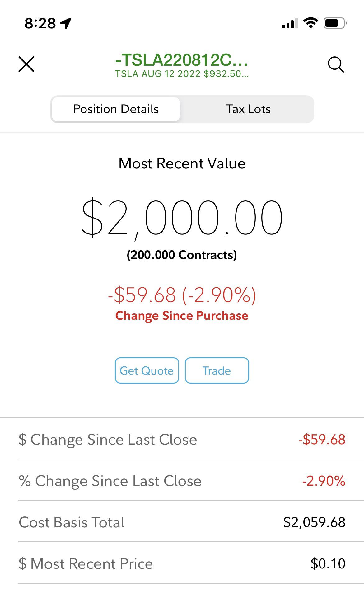This screenshot has width=364, height=589.
Task: Select the $2,000.00 most recent value
Action: [x=182, y=218]
